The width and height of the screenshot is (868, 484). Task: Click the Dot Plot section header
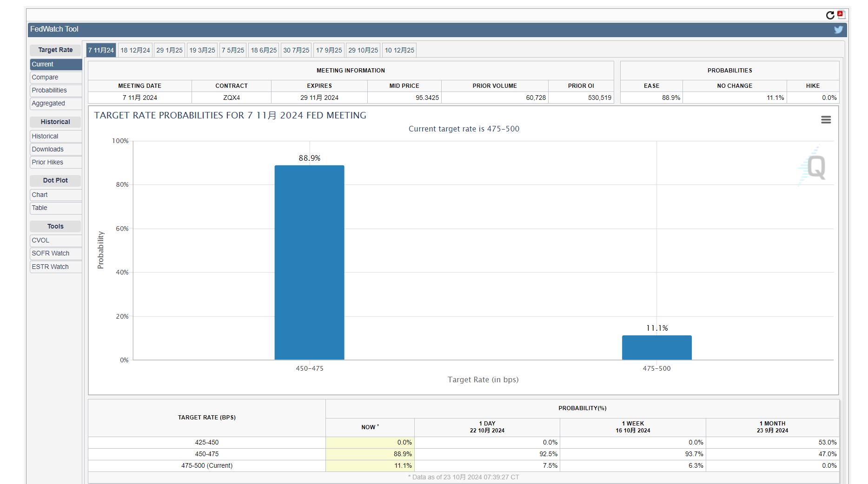click(55, 181)
